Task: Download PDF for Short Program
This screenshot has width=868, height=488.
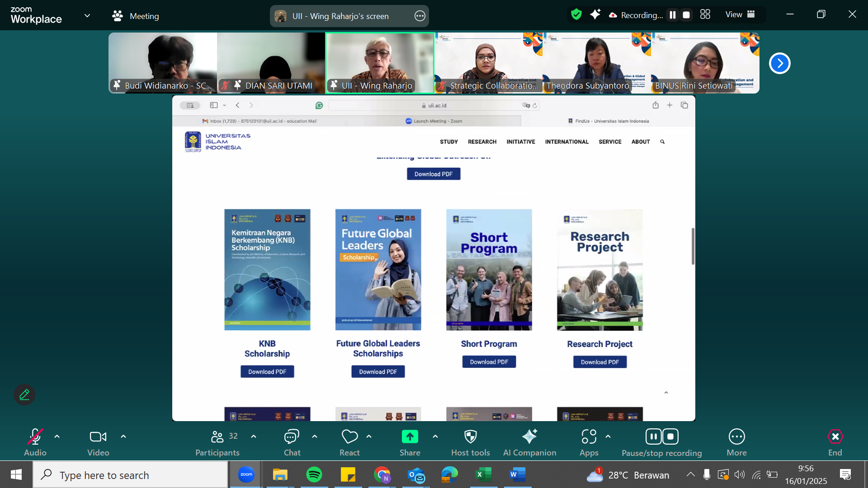Action: 489,362
